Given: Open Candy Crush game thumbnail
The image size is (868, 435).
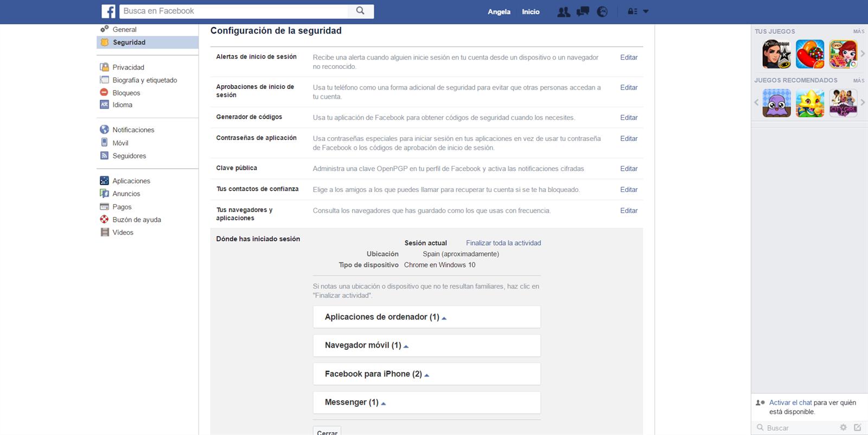Looking at the screenshot, I should point(810,54).
